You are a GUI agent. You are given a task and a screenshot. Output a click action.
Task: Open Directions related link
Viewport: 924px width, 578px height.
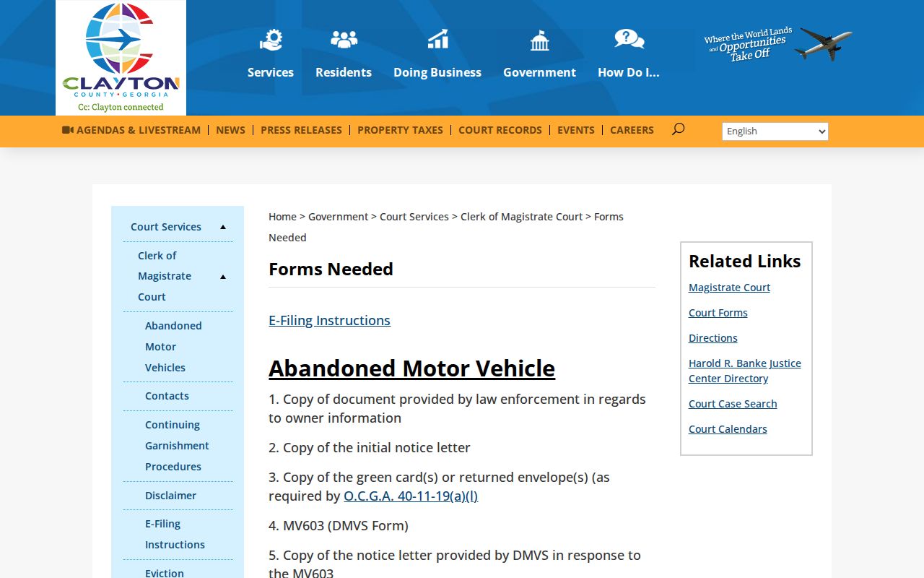coord(713,338)
